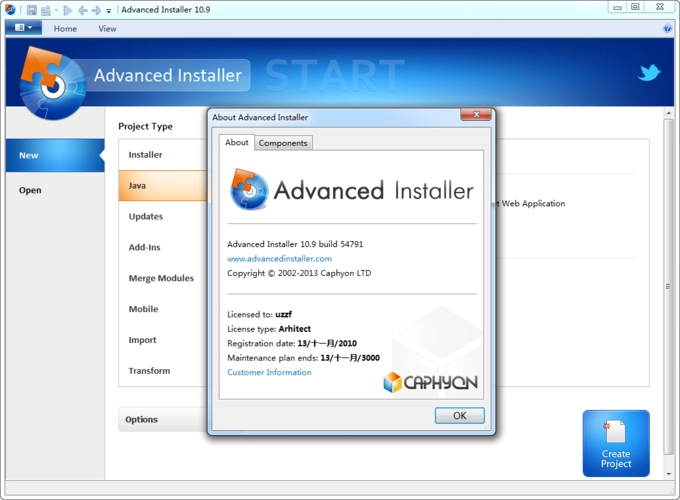Screen dimensions: 680x500
Task: Choose the Java project type
Action: click(x=163, y=186)
